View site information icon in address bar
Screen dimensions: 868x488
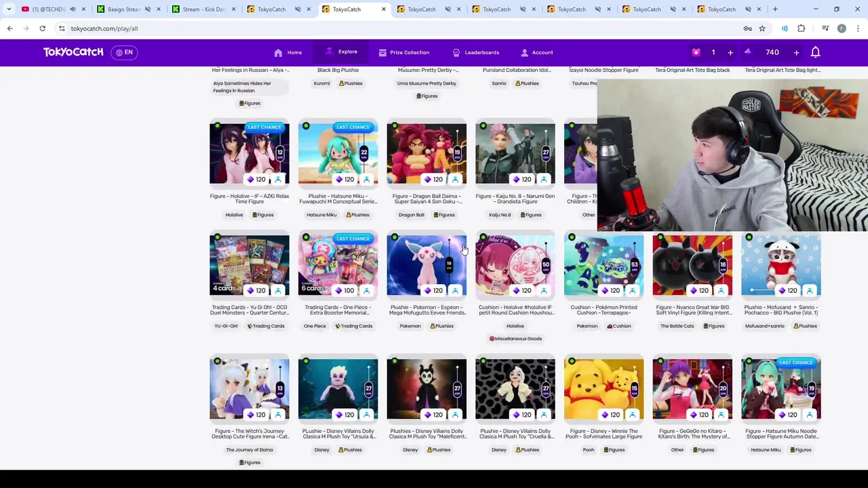point(61,28)
